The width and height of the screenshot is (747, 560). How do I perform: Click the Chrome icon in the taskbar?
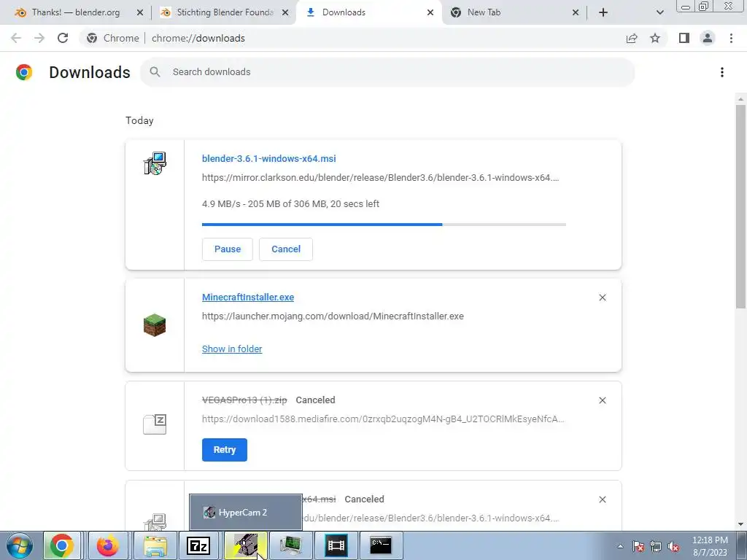point(62,545)
